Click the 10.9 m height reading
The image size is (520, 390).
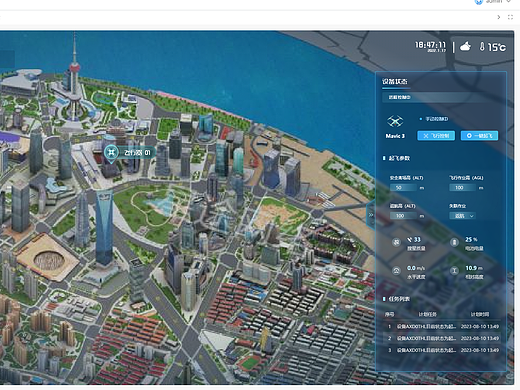(x=474, y=268)
